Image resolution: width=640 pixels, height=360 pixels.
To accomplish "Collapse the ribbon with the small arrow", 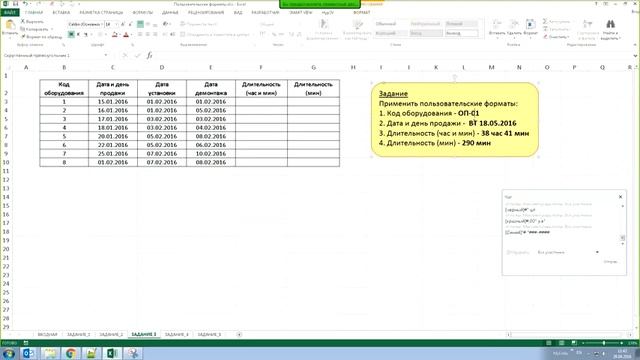I will pyautogui.click(x=635, y=44).
